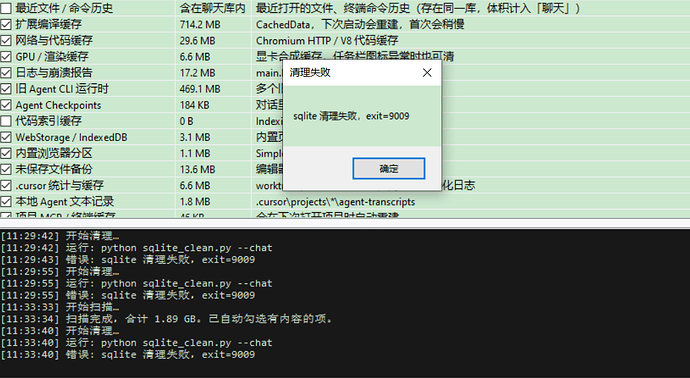690x378 pixels.
Task: Toggle the .cursor 统计与缓存 checkbox
Action: (6, 185)
